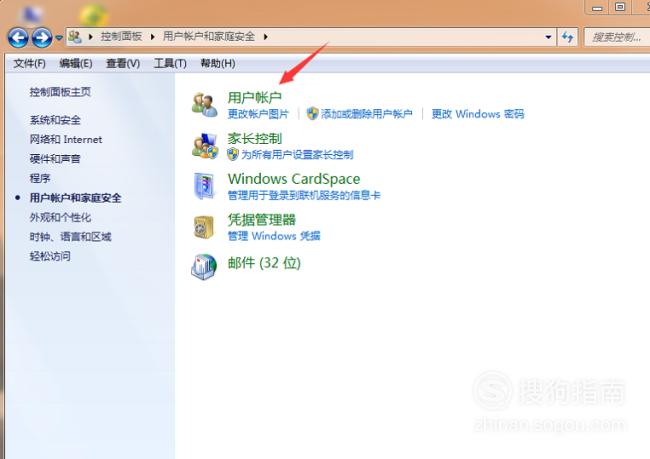Image resolution: width=650 pixels, height=459 pixels.
Task: Click 更改帐户图片 link
Action: point(258,114)
